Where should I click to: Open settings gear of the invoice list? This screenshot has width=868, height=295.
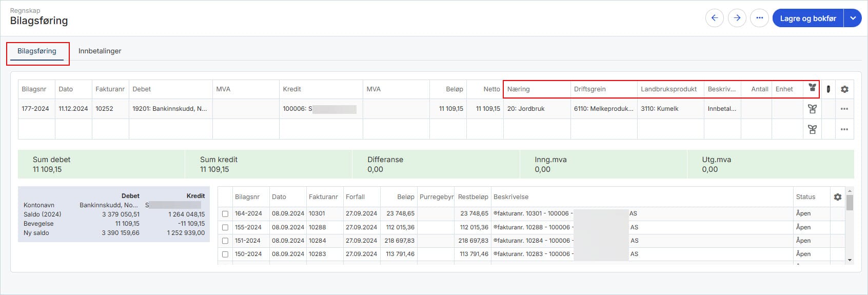pyautogui.click(x=838, y=197)
